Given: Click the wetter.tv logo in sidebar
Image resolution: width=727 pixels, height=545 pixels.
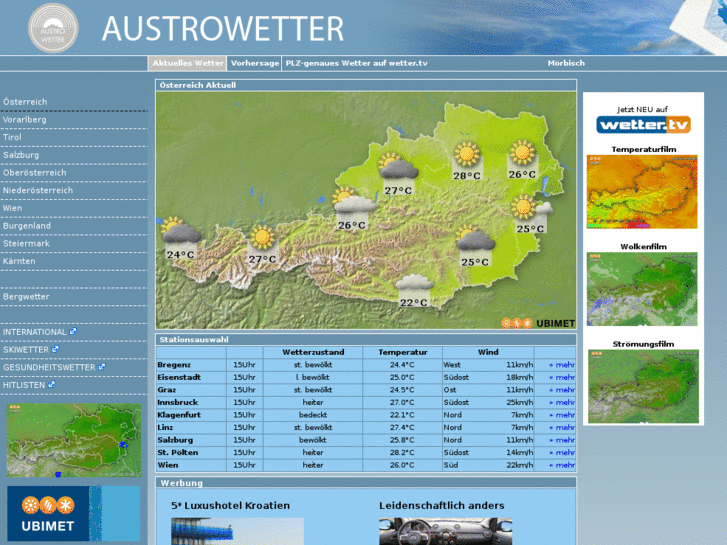Looking at the screenshot, I should tap(644, 124).
